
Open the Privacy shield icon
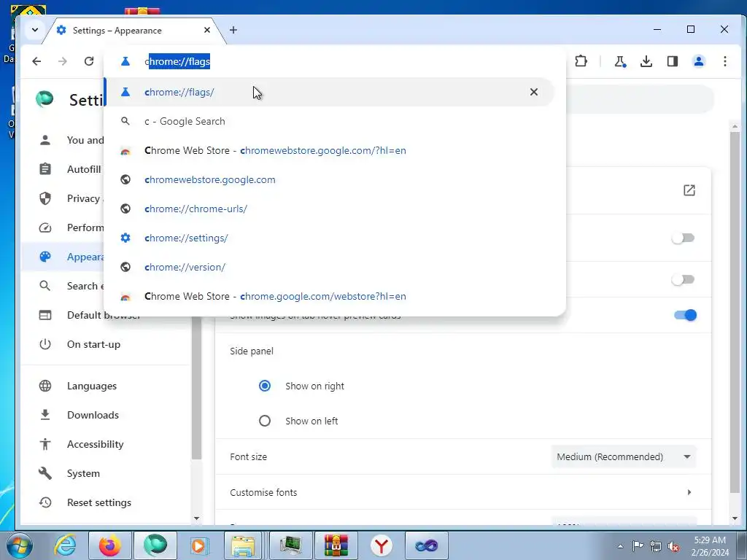(x=45, y=198)
